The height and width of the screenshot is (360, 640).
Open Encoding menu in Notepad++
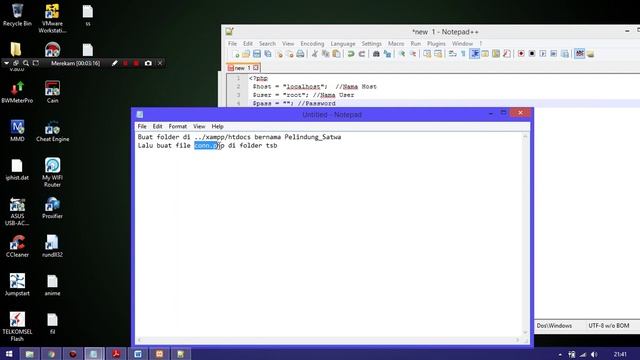[x=312, y=44]
